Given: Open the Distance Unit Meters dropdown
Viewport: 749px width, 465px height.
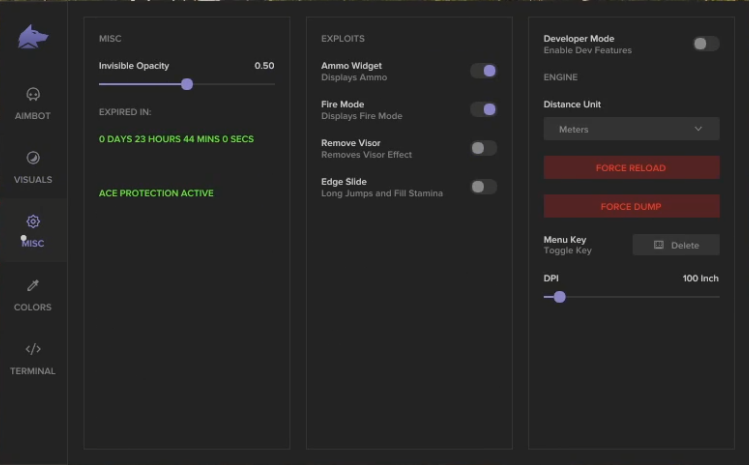Looking at the screenshot, I should click(631, 129).
